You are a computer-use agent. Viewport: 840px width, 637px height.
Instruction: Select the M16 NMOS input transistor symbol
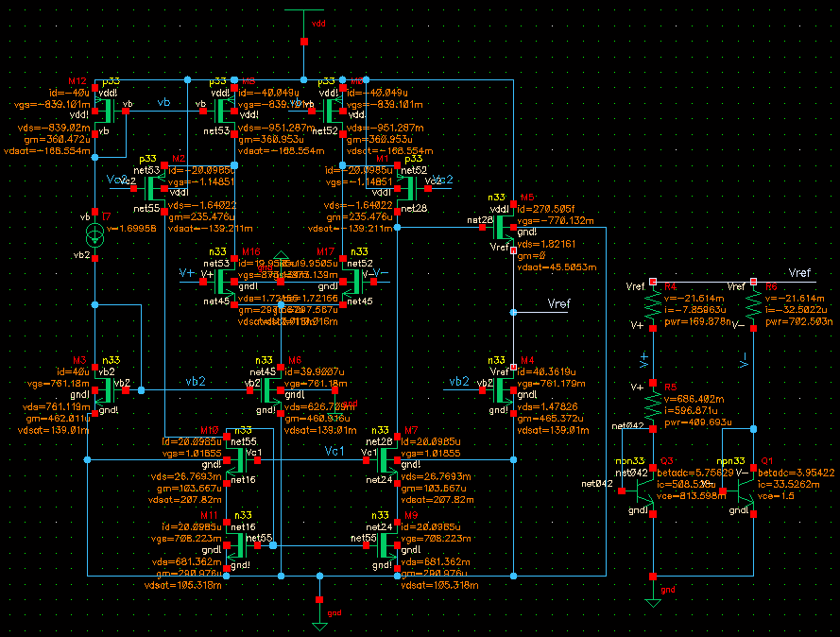(x=219, y=282)
